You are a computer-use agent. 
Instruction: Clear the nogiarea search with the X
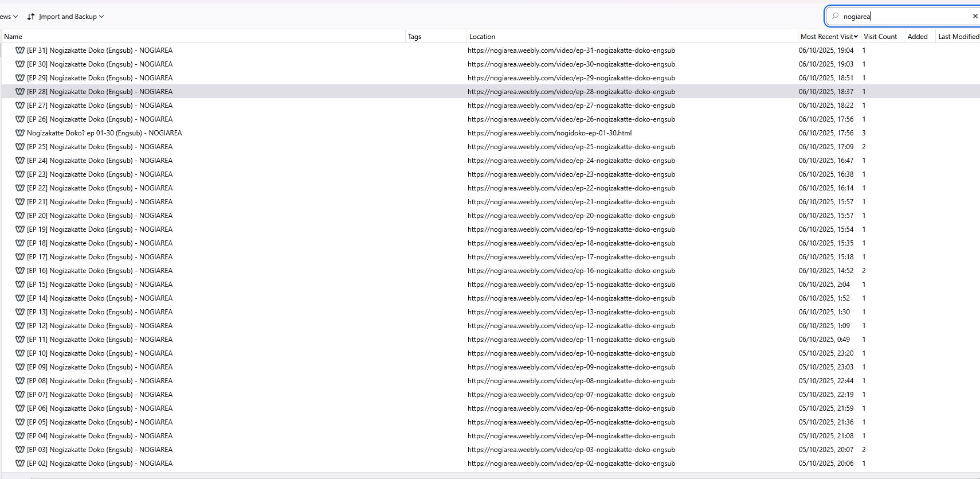click(975, 16)
